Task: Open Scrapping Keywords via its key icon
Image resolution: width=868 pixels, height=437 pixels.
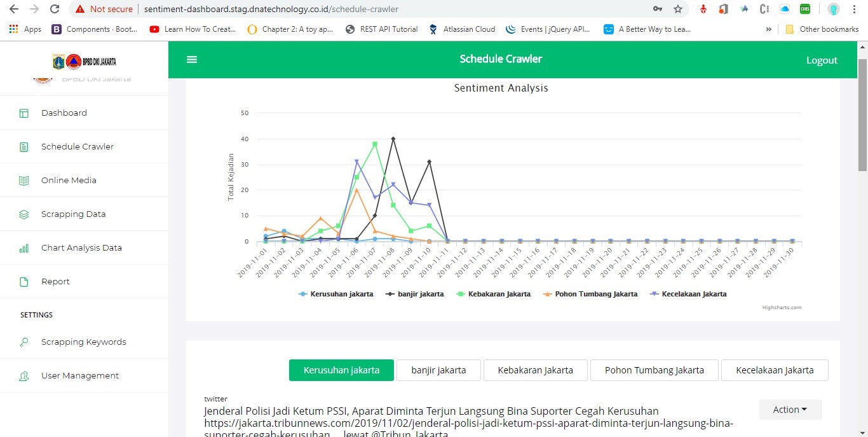Action: (x=24, y=342)
